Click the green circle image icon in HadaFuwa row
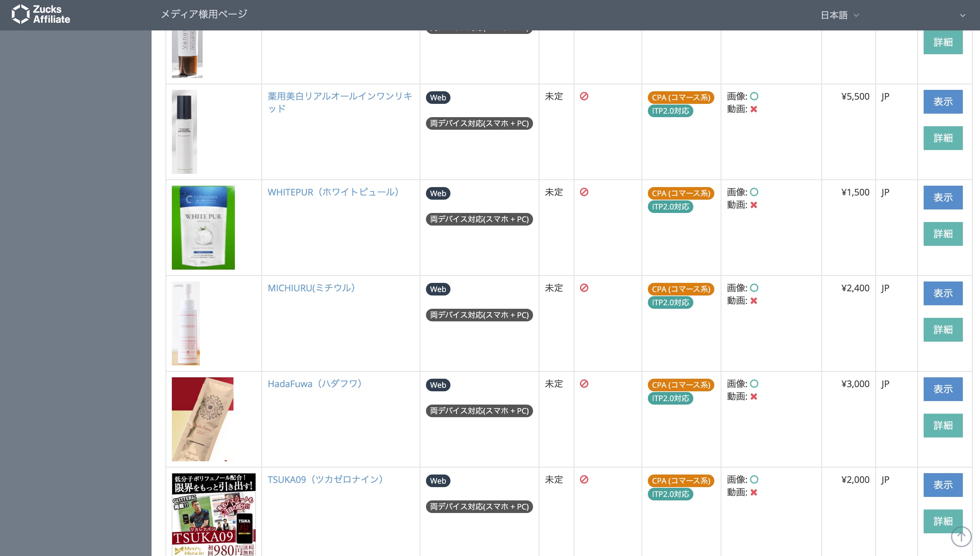Image resolution: width=980 pixels, height=556 pixels. coord(754,384)
